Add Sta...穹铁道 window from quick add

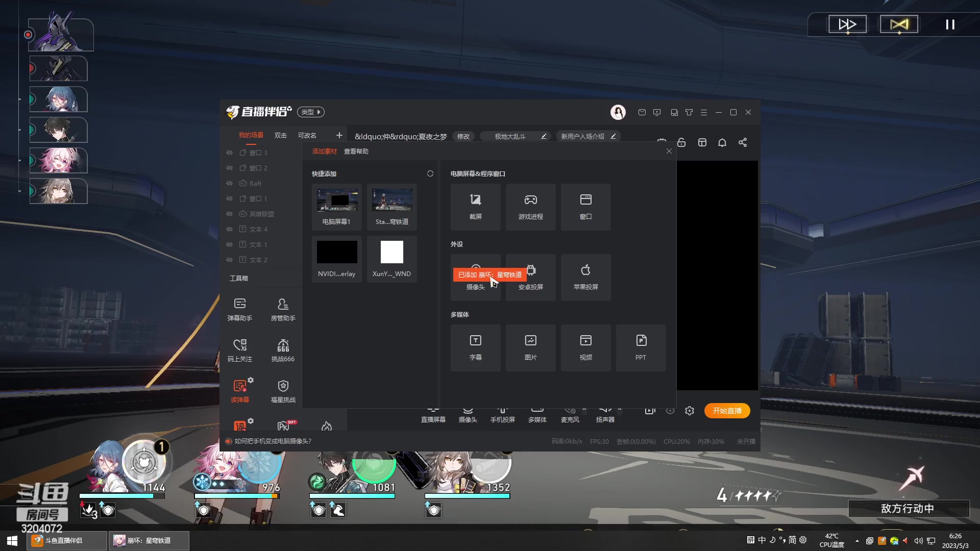[x=392, y=207]
